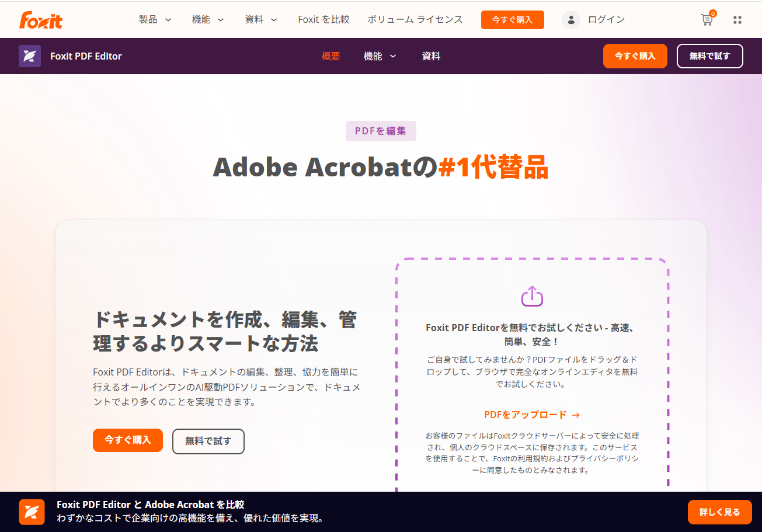This screenshot has width=762, height=532.
Task: Click the ドキュメントを作成、編集 heading text
Action: tap(225, 331)
